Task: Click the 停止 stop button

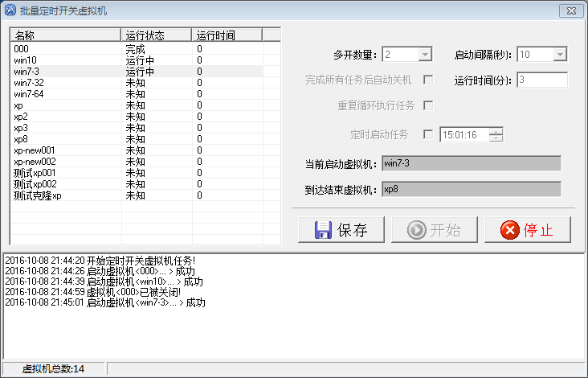Action: point(528,229)
